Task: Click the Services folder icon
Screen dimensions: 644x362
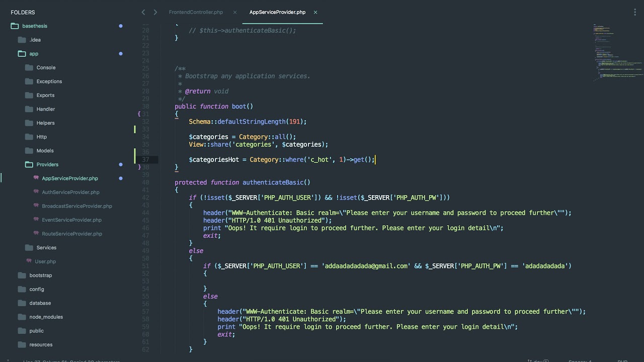Action: click(x=29, y=247)
